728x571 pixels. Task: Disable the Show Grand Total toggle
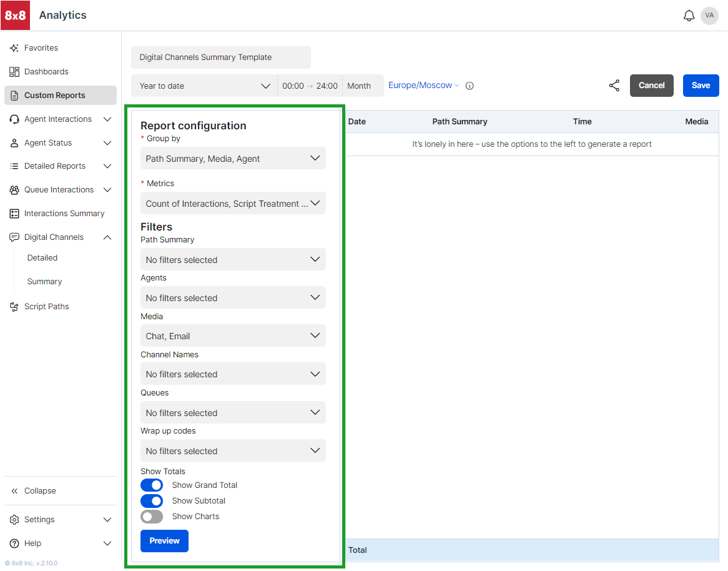click(x=152, y=485)
